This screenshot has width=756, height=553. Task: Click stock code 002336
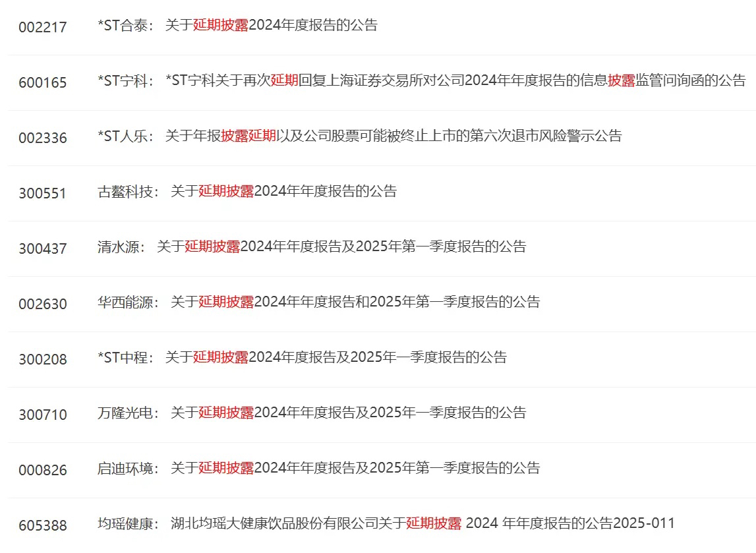coord(42,138)
